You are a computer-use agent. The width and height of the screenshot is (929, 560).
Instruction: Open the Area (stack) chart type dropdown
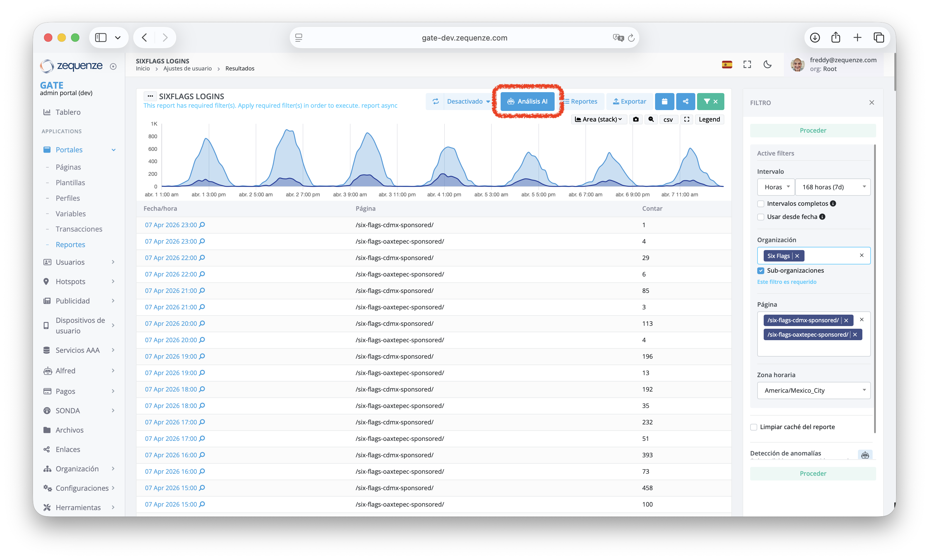[598, 119]
